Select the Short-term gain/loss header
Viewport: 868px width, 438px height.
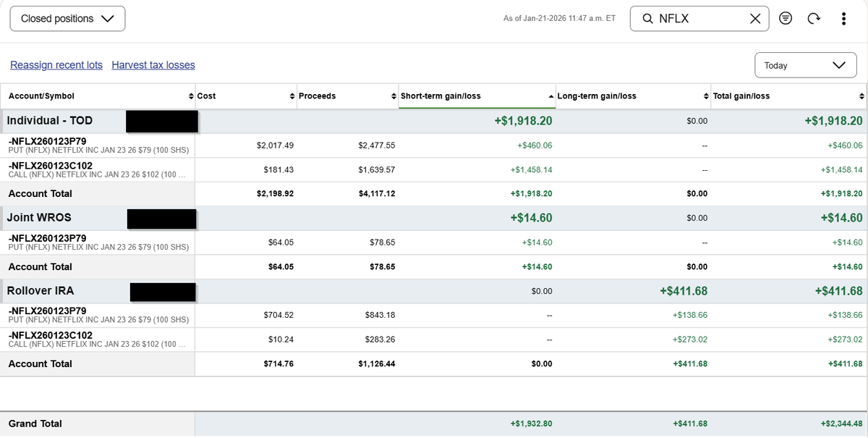click(477, 96)
